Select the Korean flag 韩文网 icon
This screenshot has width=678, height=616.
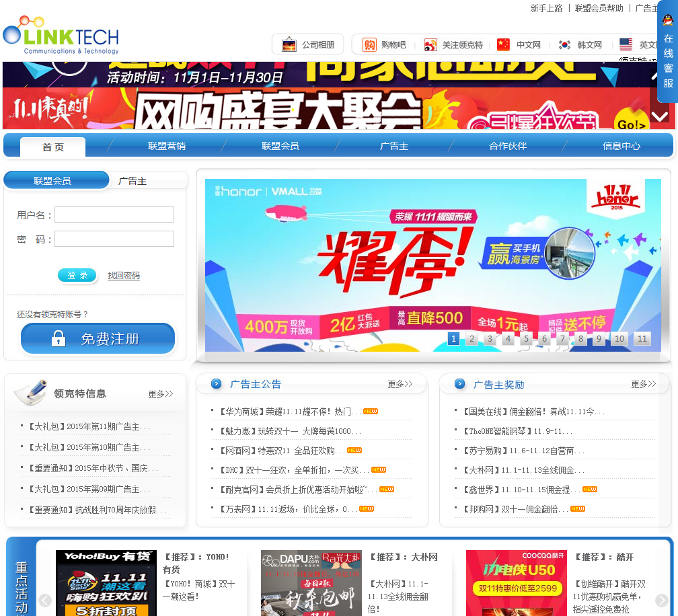(x=564, y=44)
